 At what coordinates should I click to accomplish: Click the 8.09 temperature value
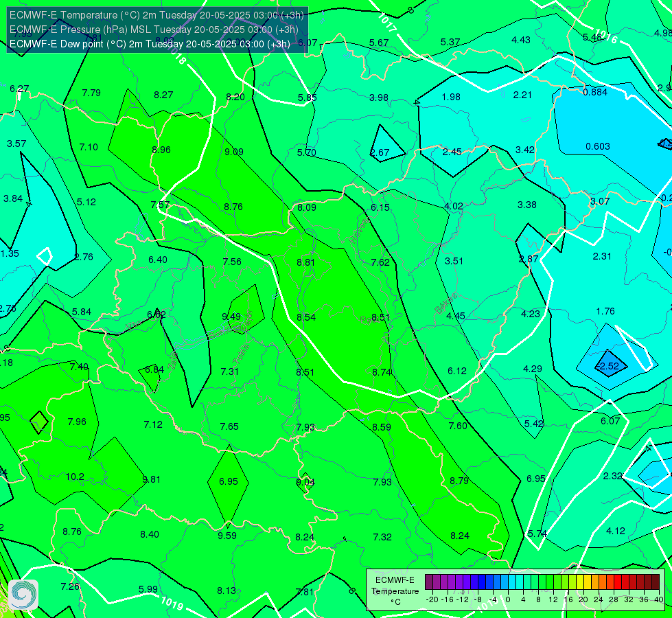coord(307,207)
